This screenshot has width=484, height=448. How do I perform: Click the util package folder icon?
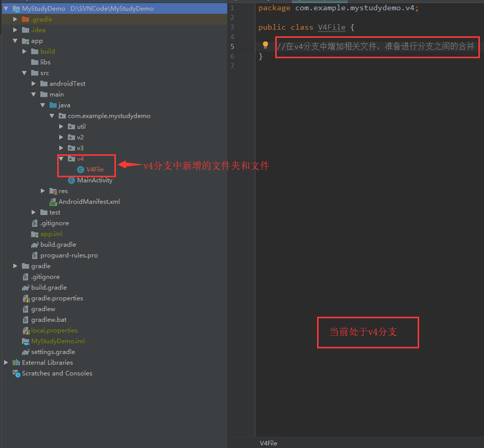click(71, 126)
